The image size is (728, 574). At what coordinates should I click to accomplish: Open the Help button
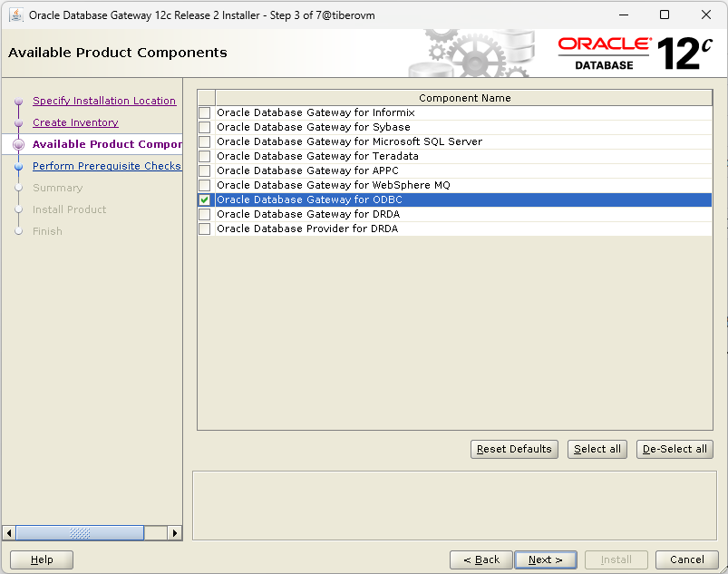[42, 559]
